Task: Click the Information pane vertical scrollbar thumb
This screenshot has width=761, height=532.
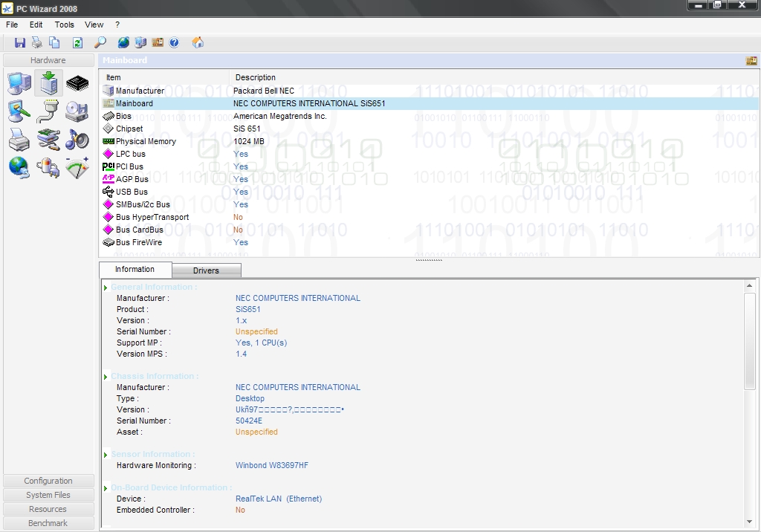Action: pos(749,341)
